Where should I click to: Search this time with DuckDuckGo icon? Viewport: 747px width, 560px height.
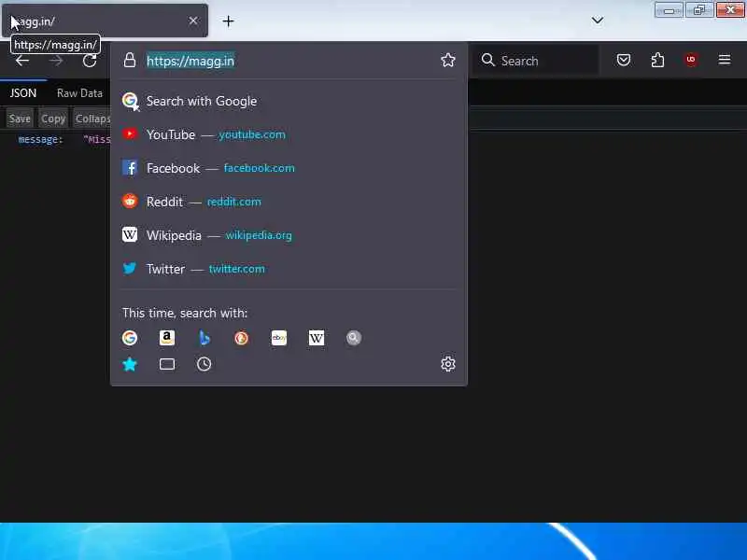click(x=242, y=338)
